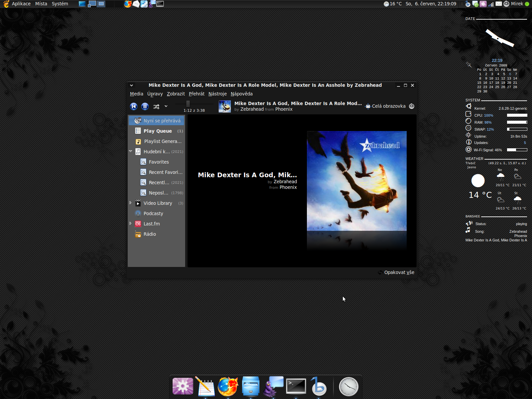Click the Banshee tray icon
Viewport: 532px width, 399px height.
tap(468, 4)
